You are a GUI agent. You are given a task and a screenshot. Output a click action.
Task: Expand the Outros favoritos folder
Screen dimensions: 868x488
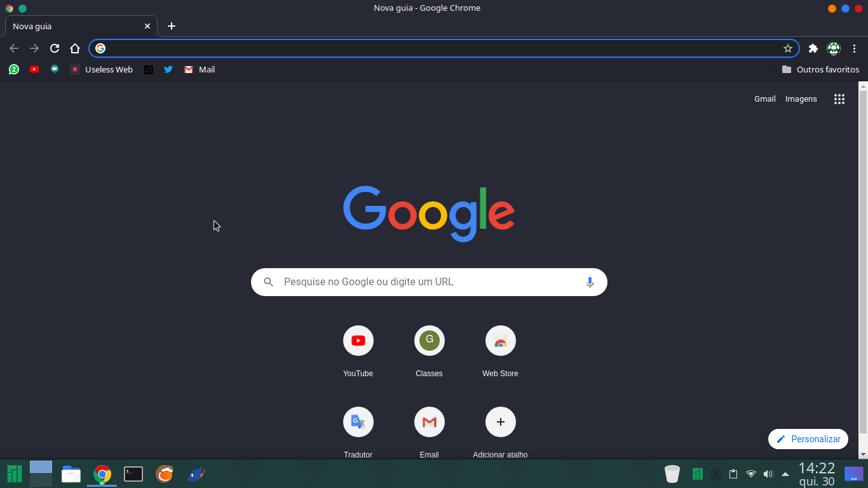coord(820,69)
